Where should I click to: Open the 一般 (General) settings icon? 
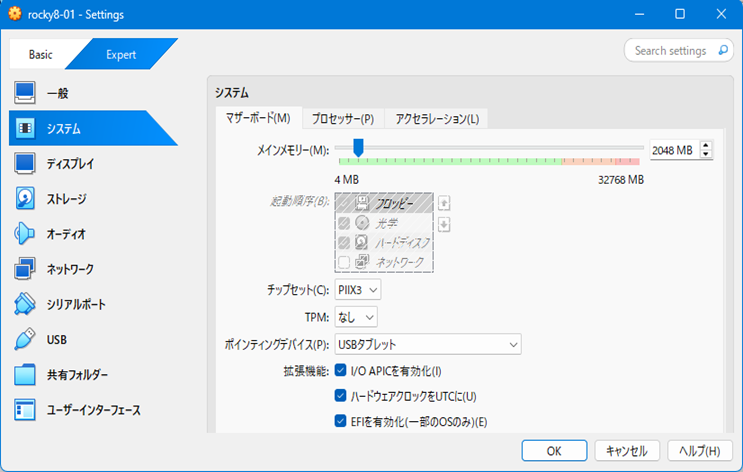point(26,93)
